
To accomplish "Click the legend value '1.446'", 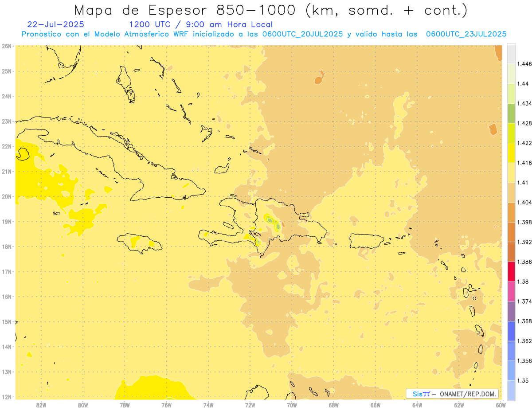I will [524, 64].
